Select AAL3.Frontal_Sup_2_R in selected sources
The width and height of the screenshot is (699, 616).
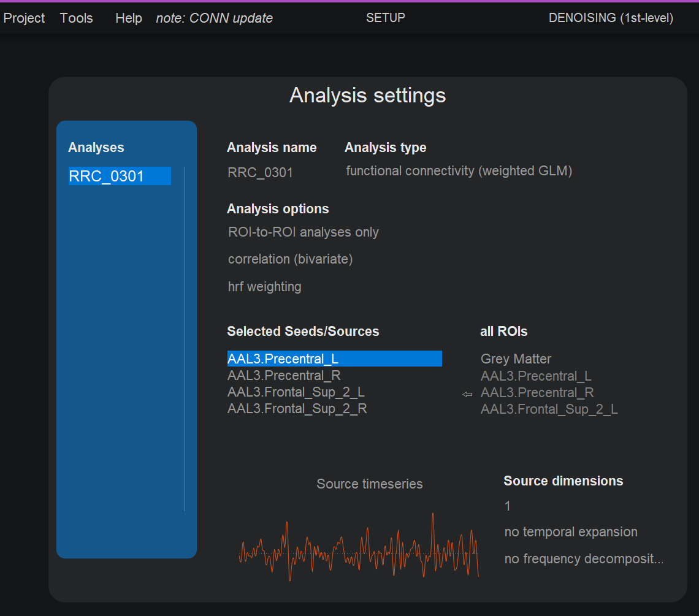(x=297, y=408)
